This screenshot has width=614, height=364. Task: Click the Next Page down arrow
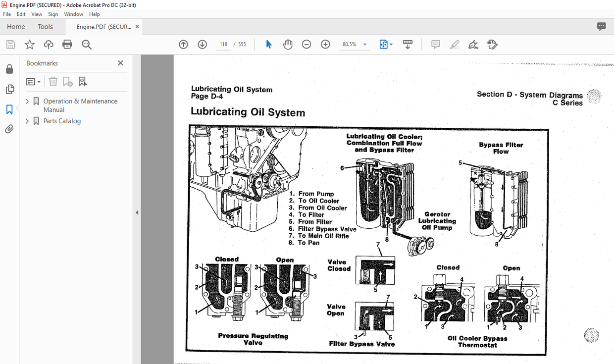click(202, 44)
